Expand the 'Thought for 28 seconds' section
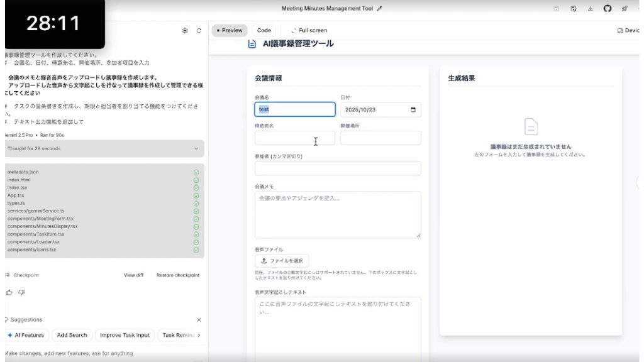Image resolution: width=644 pixels, height=362 pixels. coord(196,148)
